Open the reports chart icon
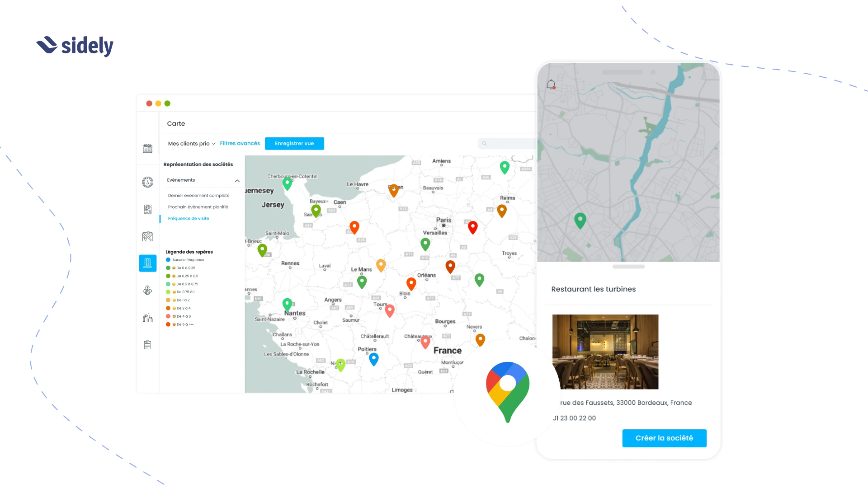 point(147,209)
